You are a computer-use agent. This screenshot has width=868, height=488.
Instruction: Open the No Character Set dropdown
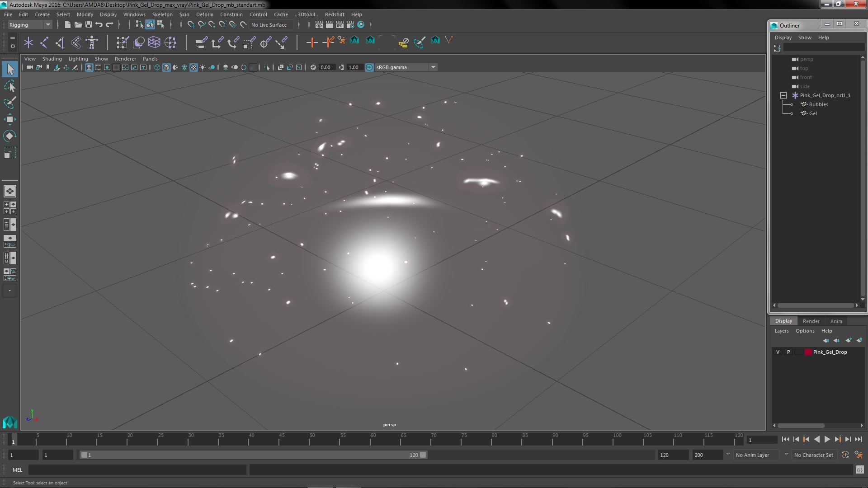click(814, 455)
